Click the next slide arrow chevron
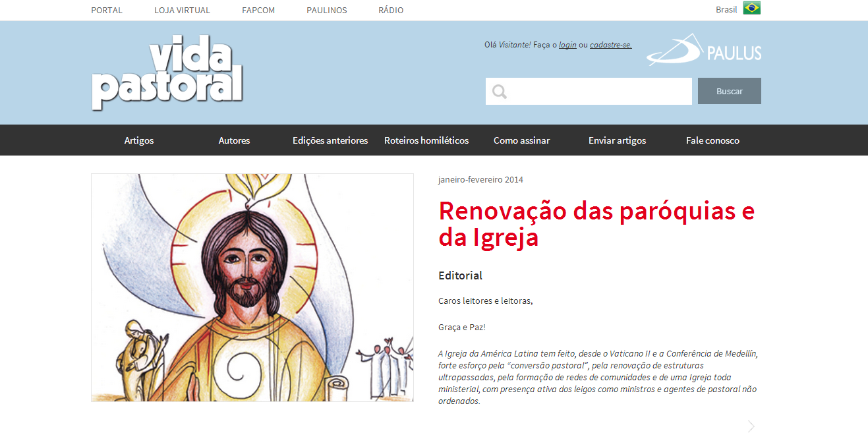 [x=751, y=426]
